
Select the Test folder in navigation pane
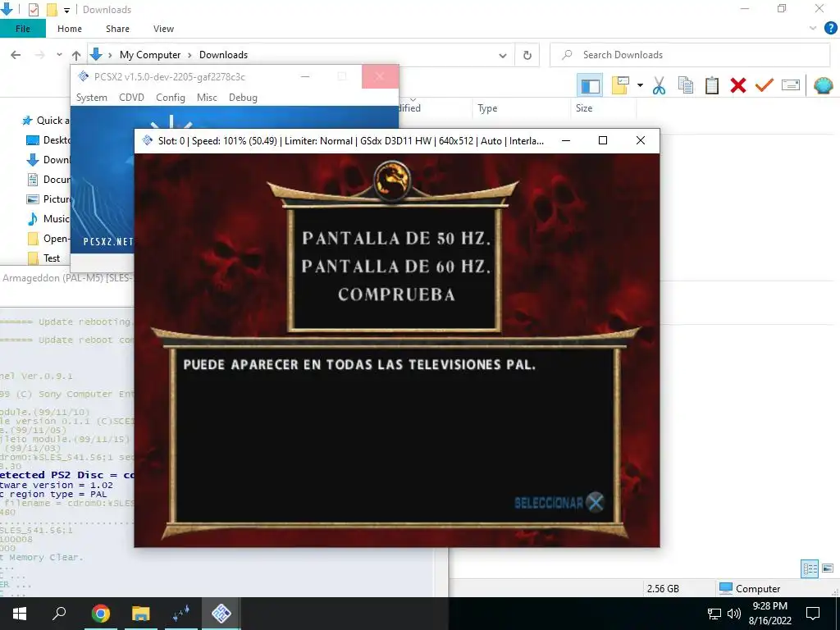click(43, 258)
